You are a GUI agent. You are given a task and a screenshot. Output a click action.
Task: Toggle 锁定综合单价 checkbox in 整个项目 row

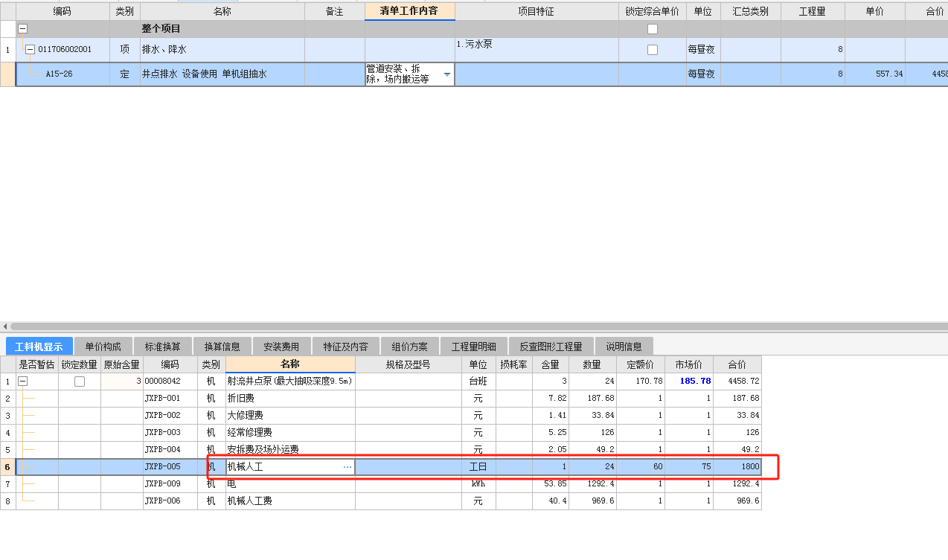(x=653, y=28)
